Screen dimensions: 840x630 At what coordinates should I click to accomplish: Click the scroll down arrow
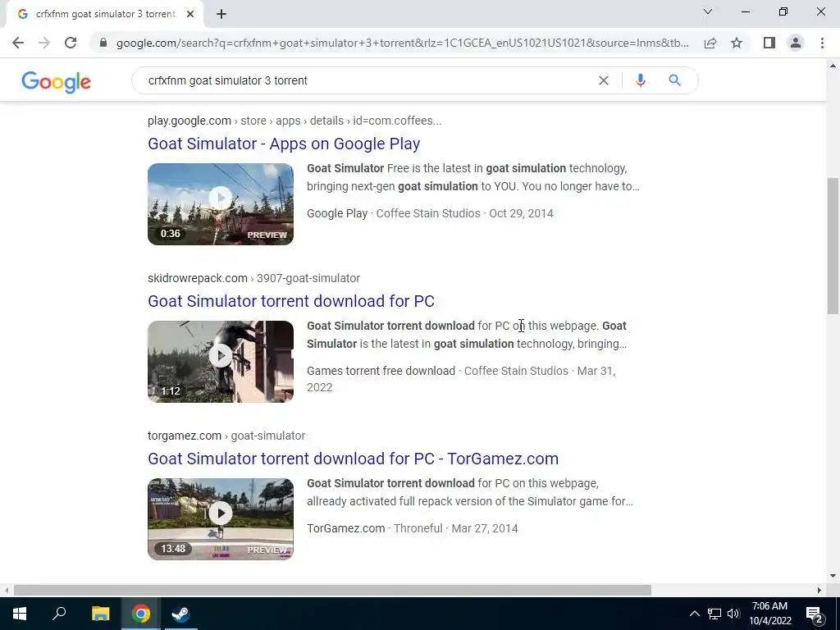[x=833, y=576]
